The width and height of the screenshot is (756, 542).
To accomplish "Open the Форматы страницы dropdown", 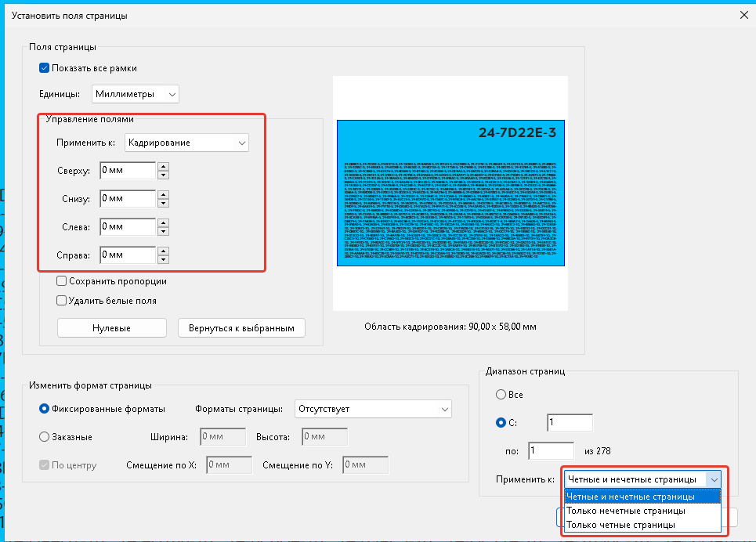I will pyautogui.click(x=373, y=409).
